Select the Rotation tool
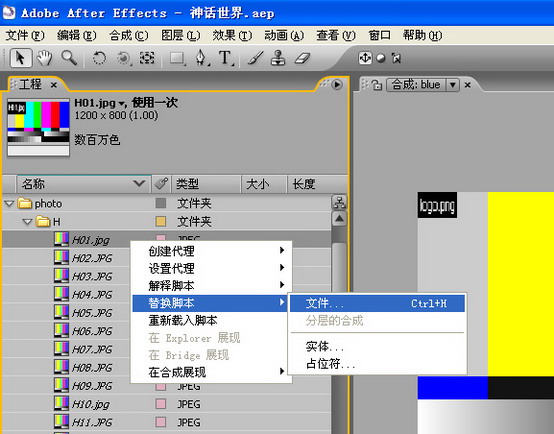554x434 pixels. tap(99, 58)
